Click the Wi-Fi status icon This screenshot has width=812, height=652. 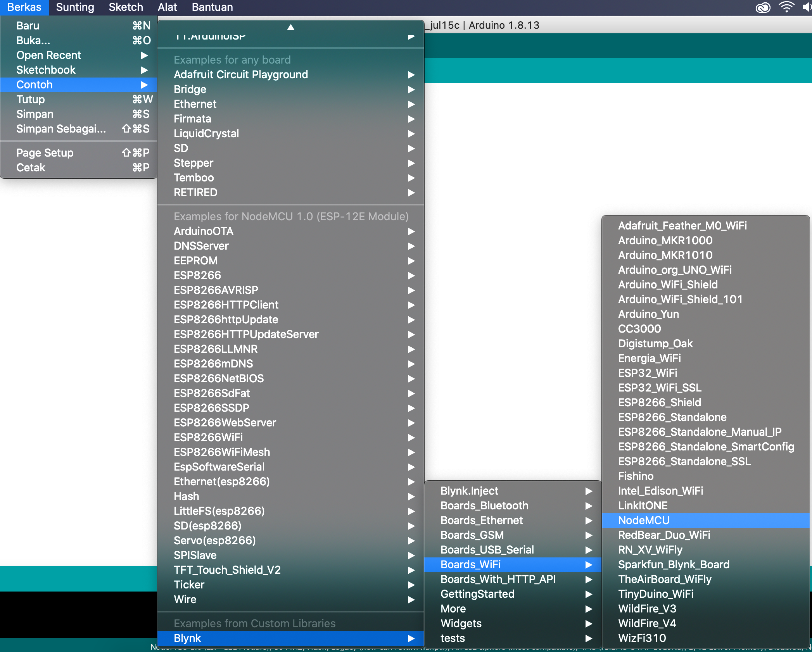point(786,7)
